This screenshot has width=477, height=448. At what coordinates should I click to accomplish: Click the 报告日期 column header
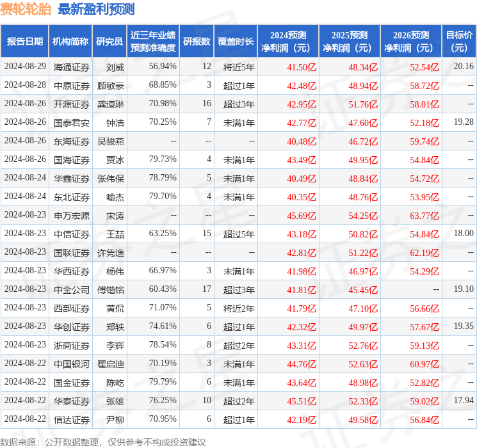[24, 41]
